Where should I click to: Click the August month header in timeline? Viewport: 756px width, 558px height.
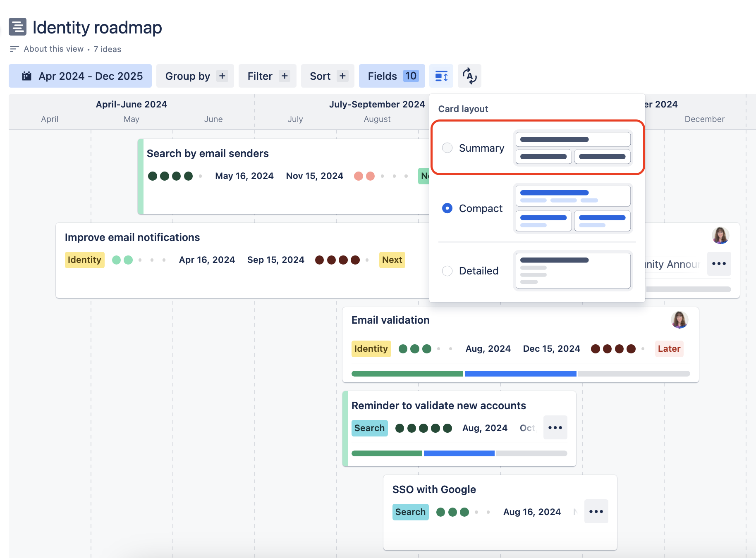(x=377, y=119)
